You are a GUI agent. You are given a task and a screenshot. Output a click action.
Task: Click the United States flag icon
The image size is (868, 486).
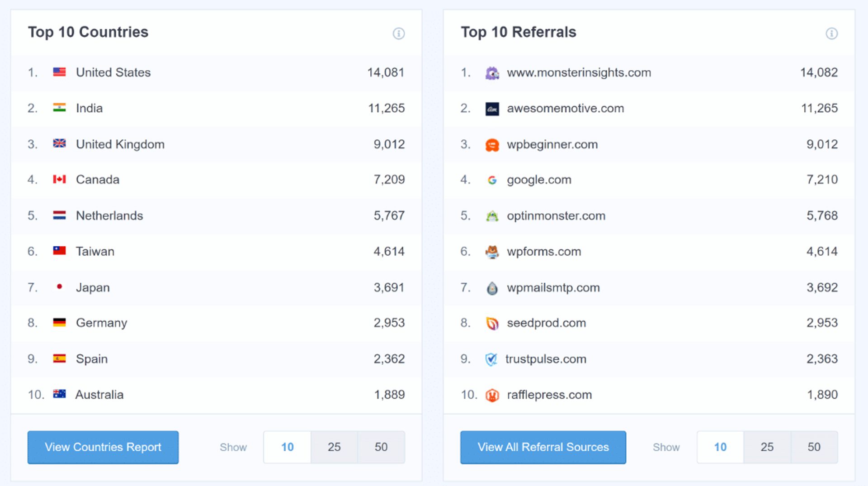point(59,71)
